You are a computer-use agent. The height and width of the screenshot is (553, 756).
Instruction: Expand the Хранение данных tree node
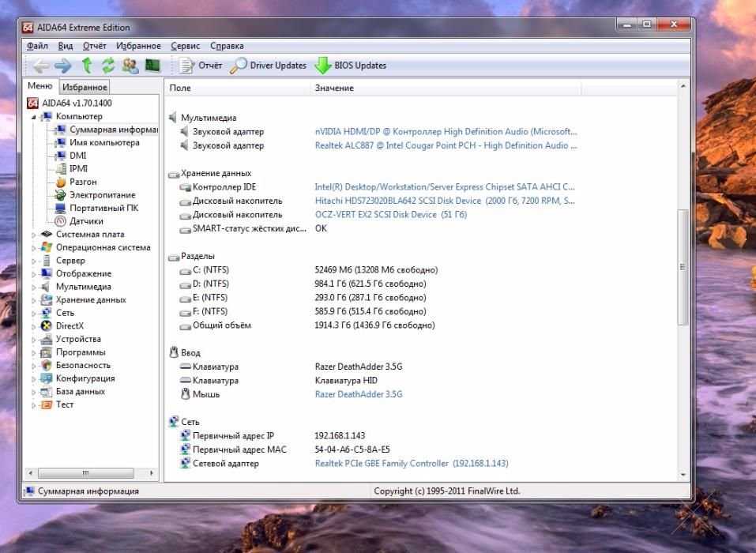34,300
